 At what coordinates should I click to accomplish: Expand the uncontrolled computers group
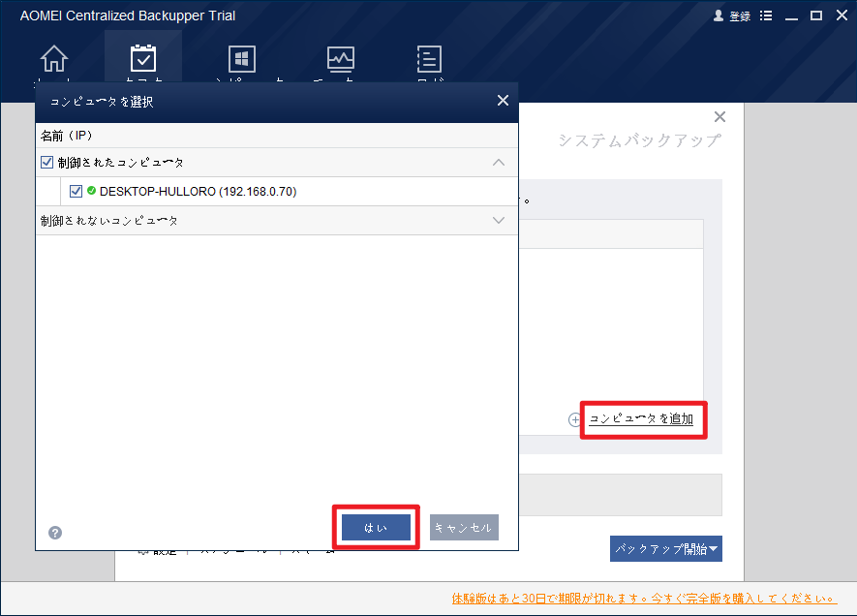pyautogui.click(x=499, y=220)
